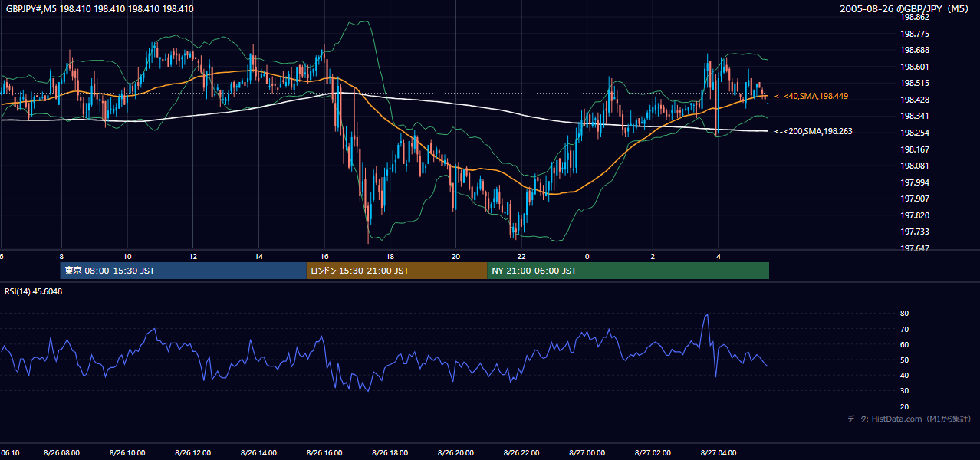Click hour marker 22 under the price chart
The height and width of the screenshot is (460, 980).
(521, 256)
